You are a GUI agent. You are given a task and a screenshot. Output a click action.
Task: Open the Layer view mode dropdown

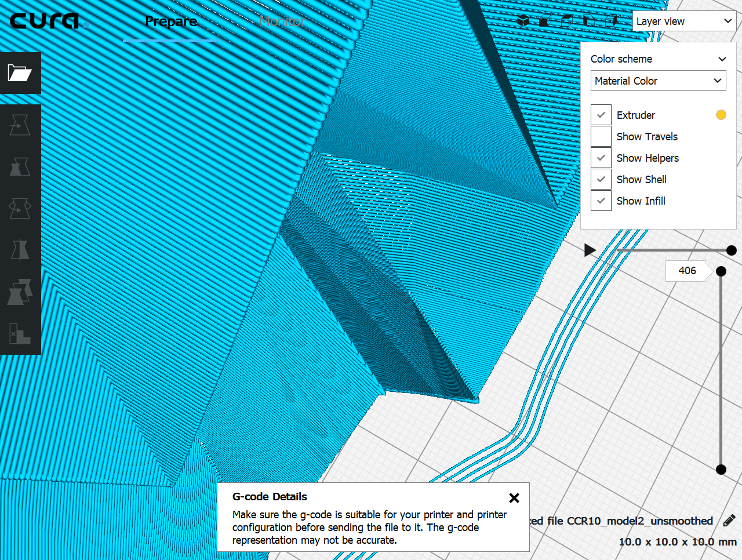[685, 21]
